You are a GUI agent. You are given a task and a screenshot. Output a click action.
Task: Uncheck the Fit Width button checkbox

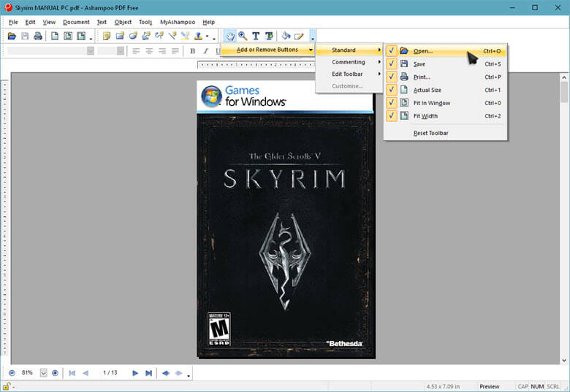[x=391, y=116]
